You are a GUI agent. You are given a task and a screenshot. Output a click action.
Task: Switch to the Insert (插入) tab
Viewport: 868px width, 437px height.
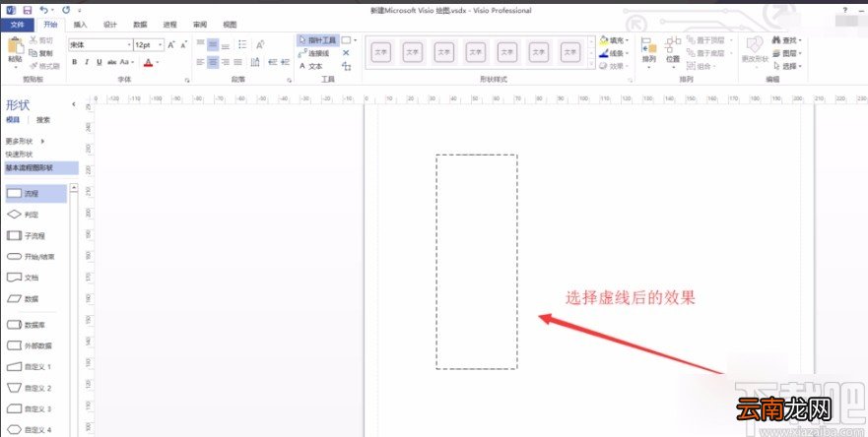click(80, 25)
